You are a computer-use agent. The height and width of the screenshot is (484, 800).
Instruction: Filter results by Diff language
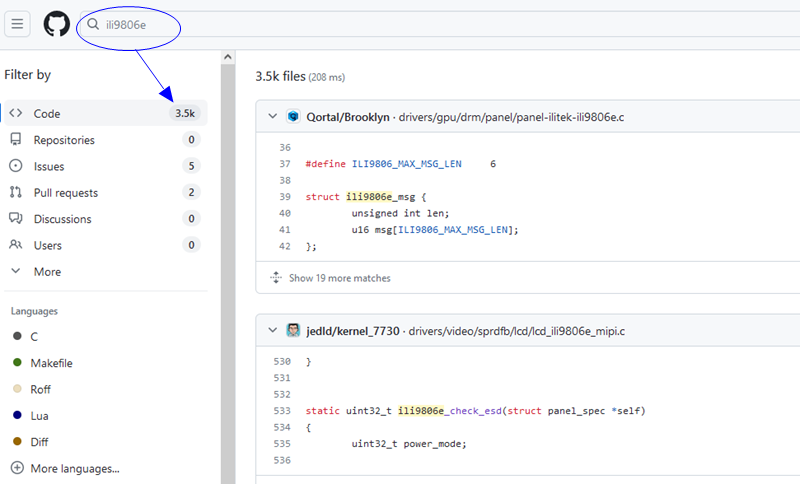point(39,442)
